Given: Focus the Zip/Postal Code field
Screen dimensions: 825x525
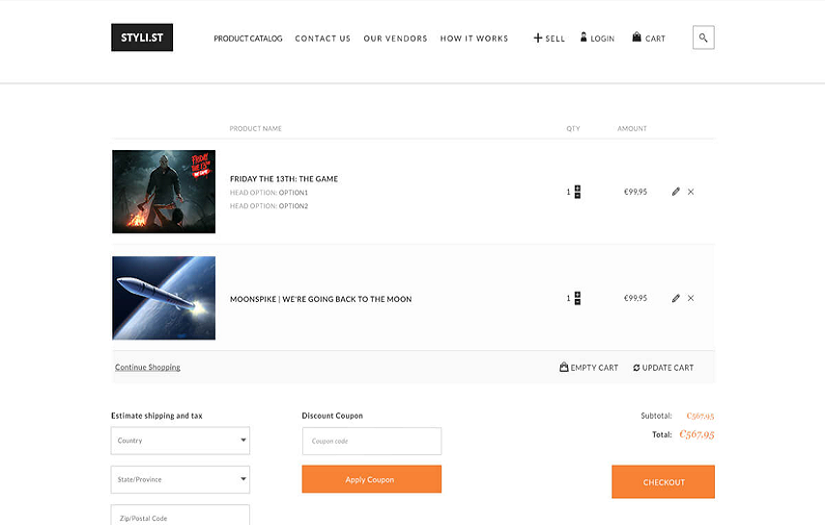Looking at the screenshot, I should tap(180, 515).
